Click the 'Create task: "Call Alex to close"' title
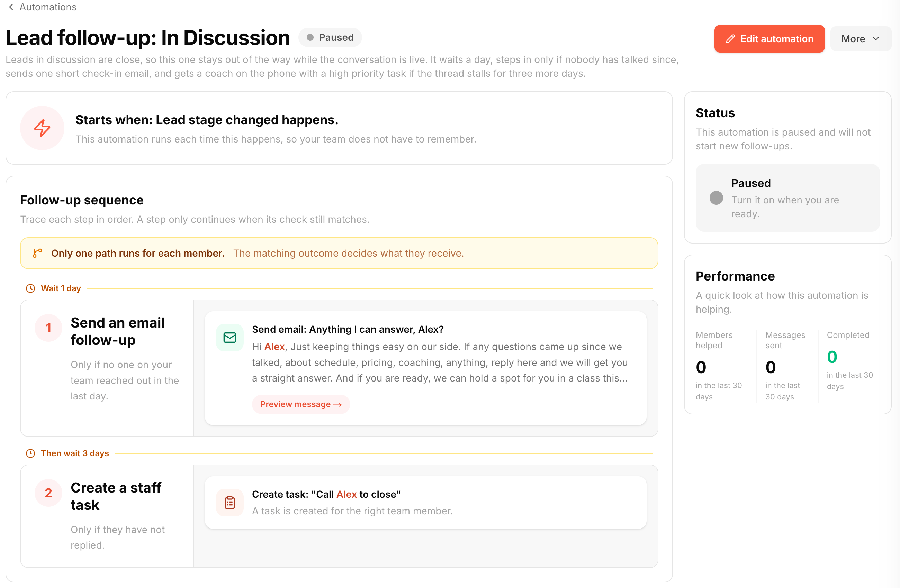Image resolution: width=900 pixels, height=588 pixels. pos(326,494)
